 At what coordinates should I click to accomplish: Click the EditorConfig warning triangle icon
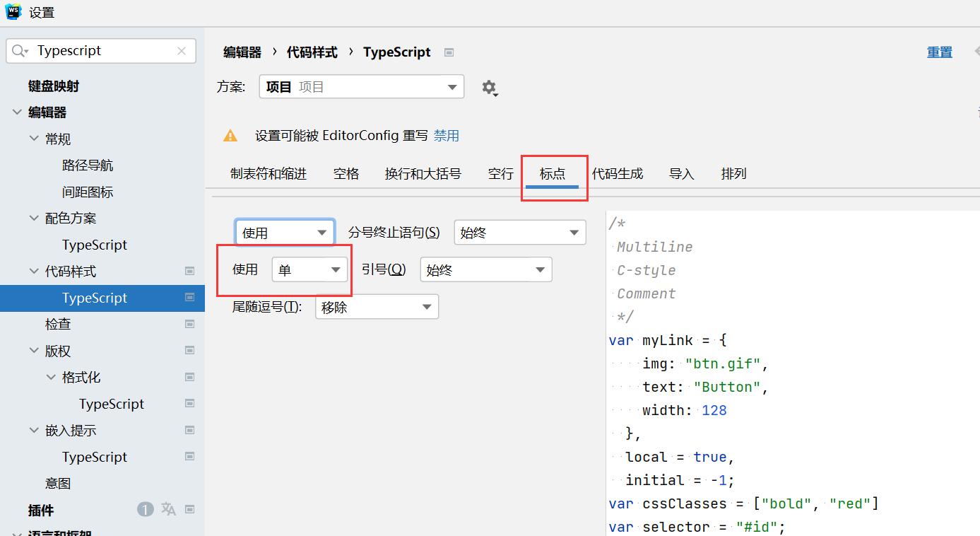click(x=230, y=136)
